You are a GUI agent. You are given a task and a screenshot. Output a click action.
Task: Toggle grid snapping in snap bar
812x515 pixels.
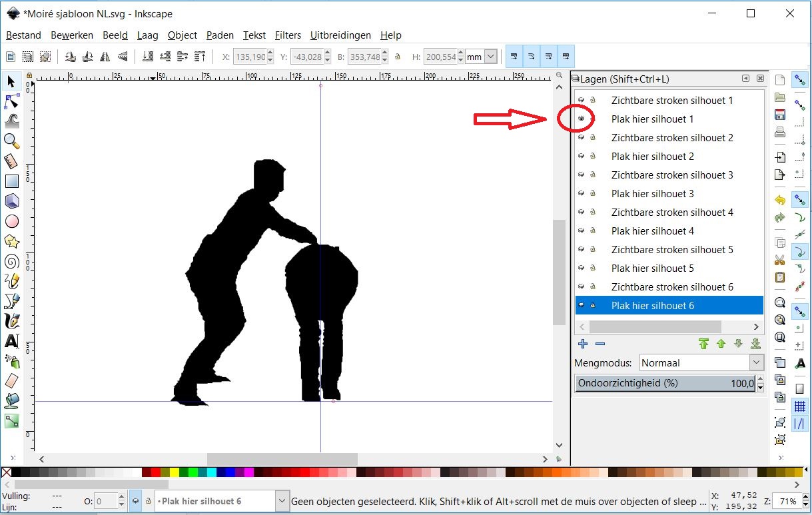800,406
